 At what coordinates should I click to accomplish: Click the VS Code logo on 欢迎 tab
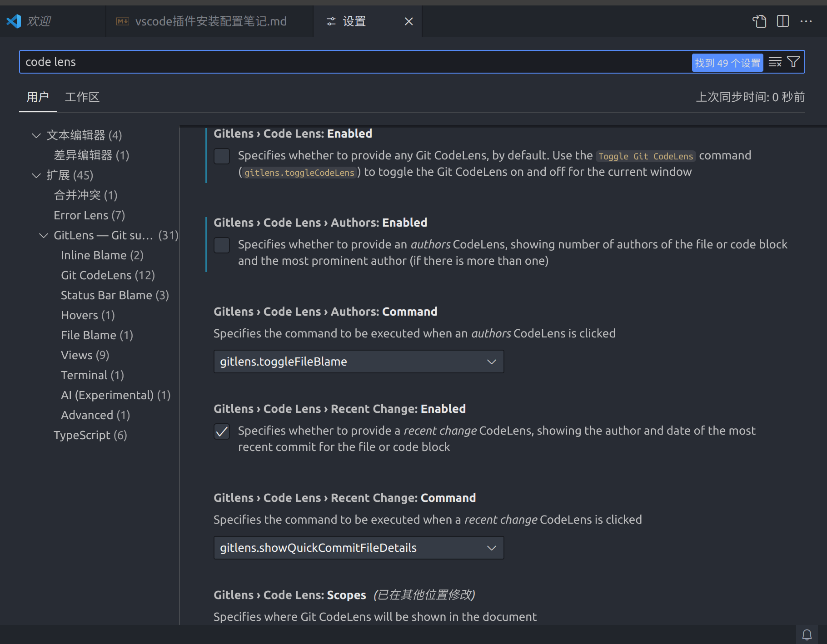pyautogui.click(x=14, y=21)
